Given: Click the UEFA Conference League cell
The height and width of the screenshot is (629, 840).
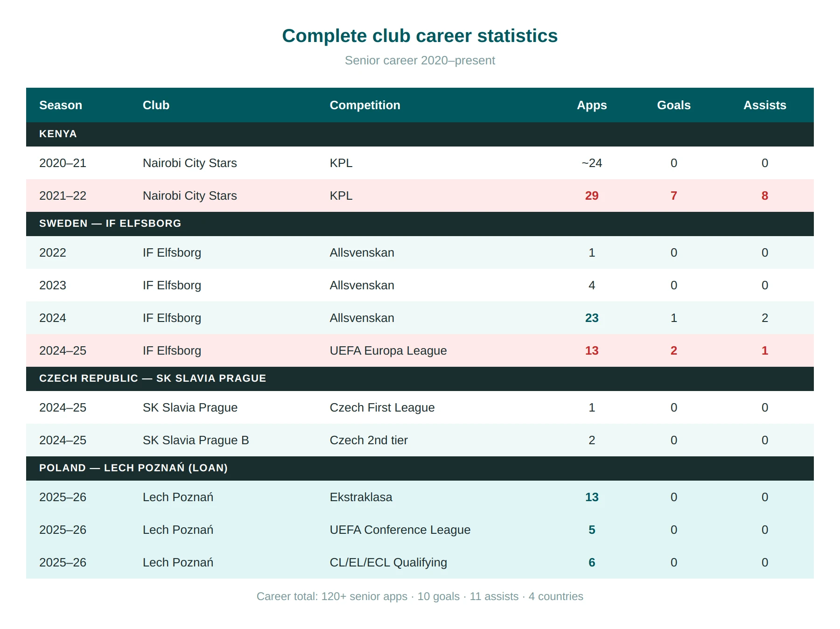Looking at the screenshot, I should point(400,530).
